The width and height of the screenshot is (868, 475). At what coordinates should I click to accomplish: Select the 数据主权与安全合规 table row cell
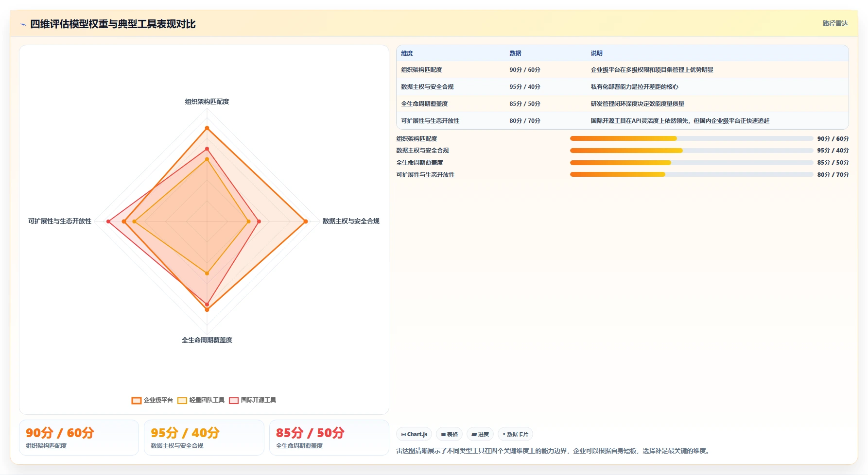(427, 87)
